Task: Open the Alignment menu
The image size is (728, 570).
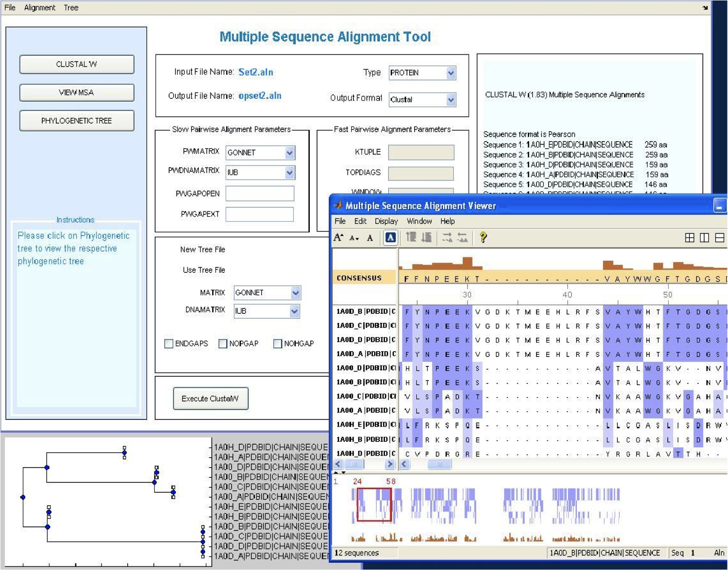Action: click(40, 8)
